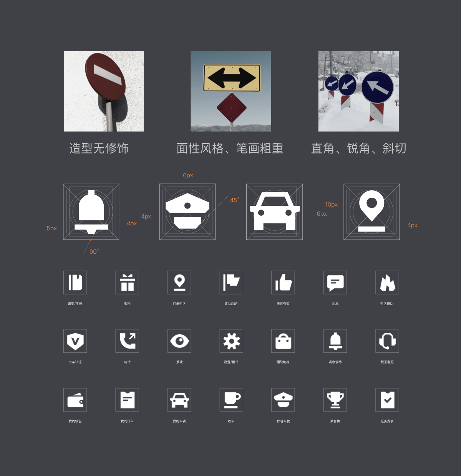Image resolution: width=461 pixels, height=476 pixels.
Task: Click the 我的钱包 wallet icon
Action: (x=75, y=400)
